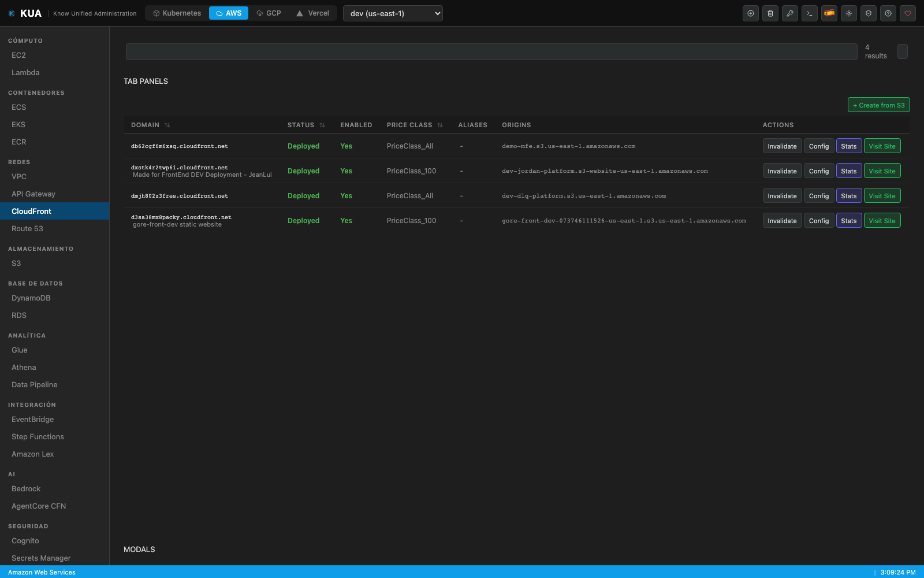924x578 pixels.
Task: Switch to the Kubernetes provider tab
Action: (x=177, y=13)
